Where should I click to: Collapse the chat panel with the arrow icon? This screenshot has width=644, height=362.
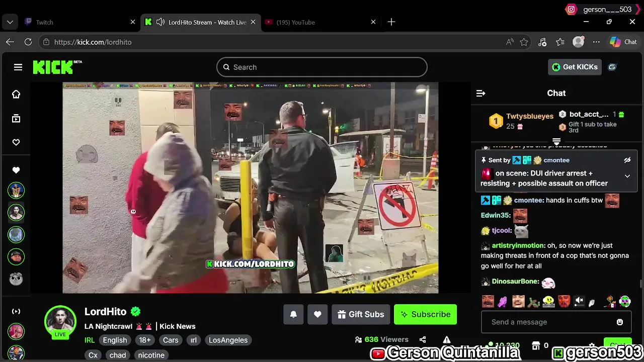pos(480,93)
